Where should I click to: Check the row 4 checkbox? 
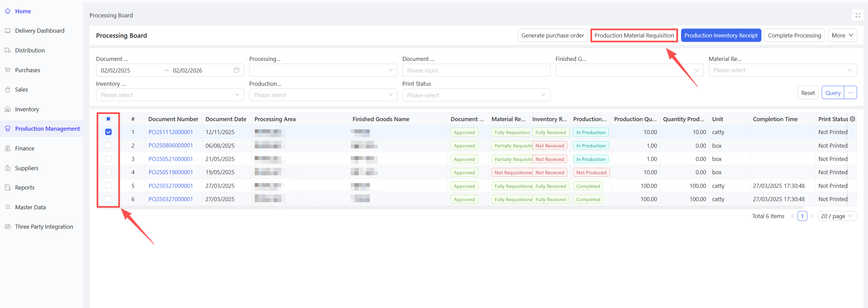pyautogui.click(x=108, y=172)
